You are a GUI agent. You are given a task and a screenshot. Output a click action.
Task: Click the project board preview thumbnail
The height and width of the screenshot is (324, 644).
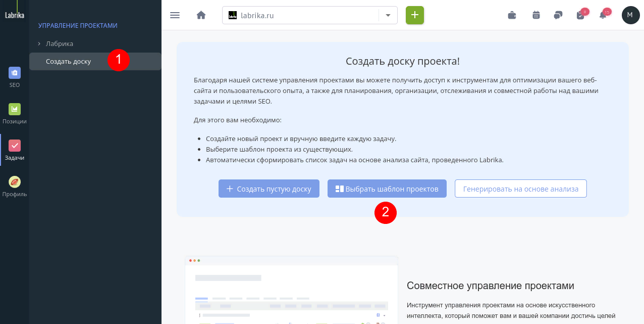(x=291, y=290)
